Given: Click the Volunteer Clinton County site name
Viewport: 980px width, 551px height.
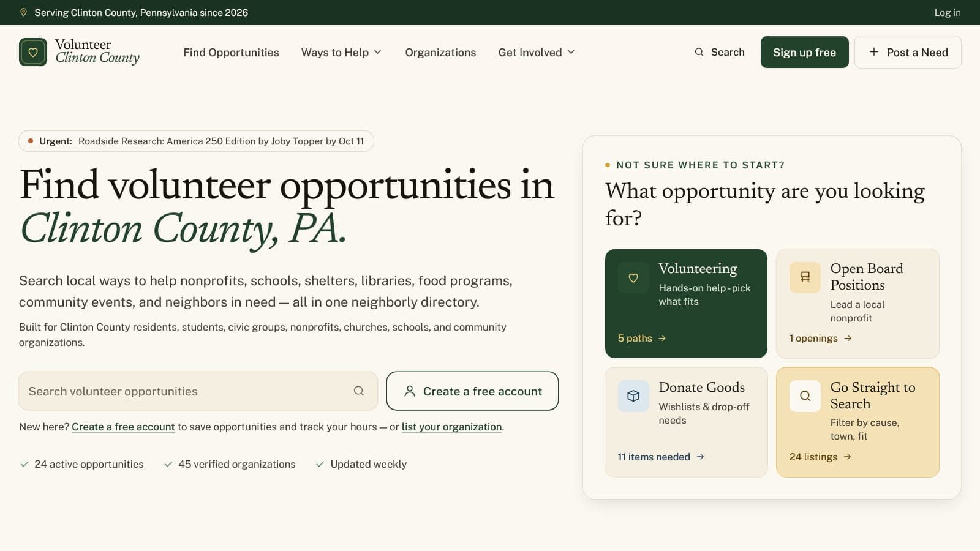Looking at the screenshot, I should [97, 51].
